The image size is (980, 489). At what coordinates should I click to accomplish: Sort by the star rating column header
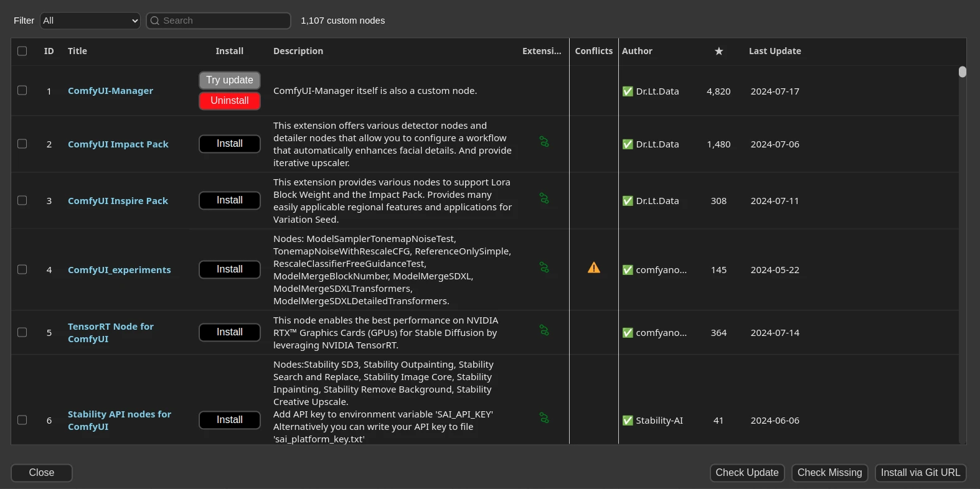tap(719, 51)
